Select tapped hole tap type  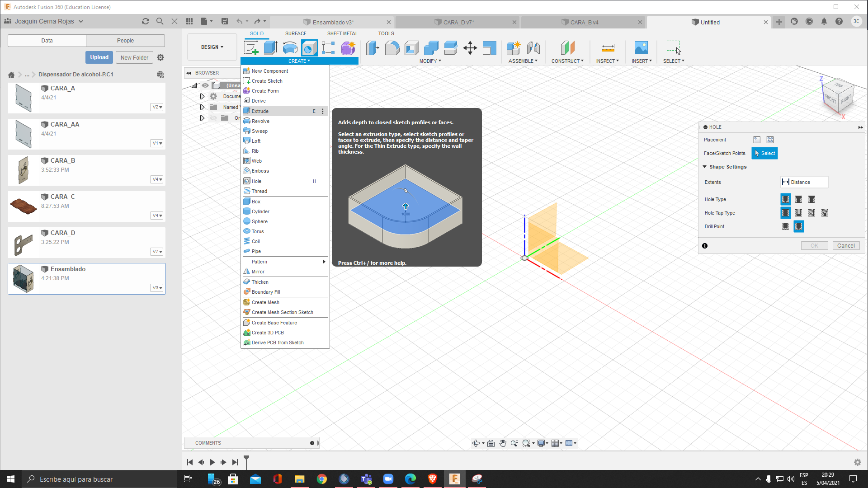812,213
